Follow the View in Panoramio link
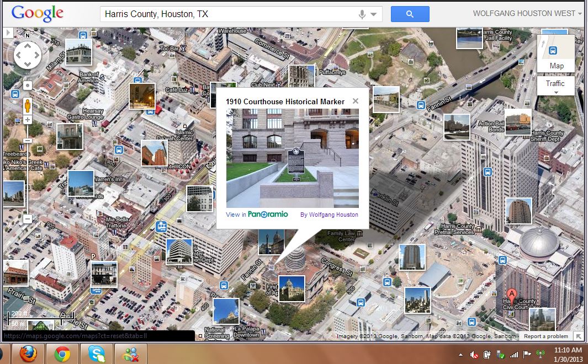588x364 pixels. point(257,215)
